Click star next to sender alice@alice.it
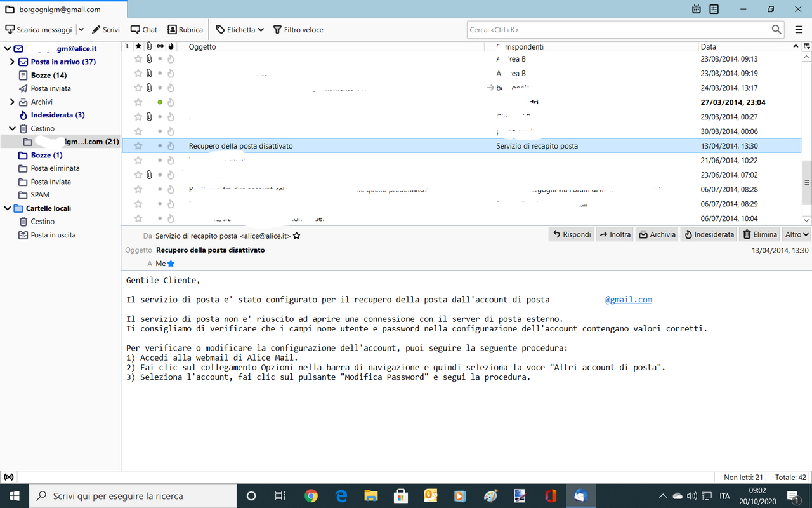812x508 pixels. point(297,236)
